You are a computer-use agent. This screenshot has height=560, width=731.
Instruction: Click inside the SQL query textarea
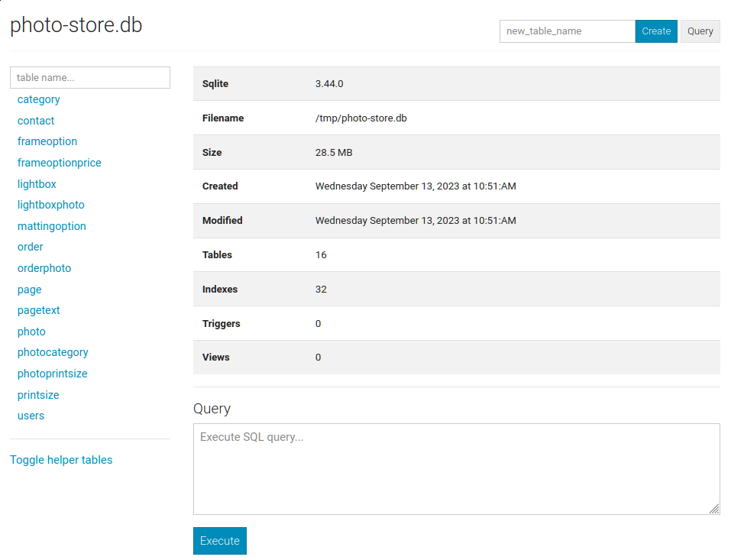(456, 468)
